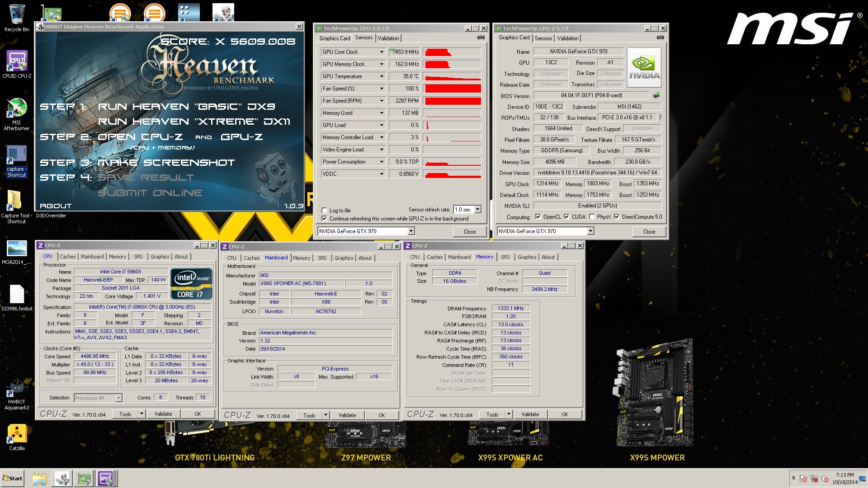Run Heaven "Xtreme" DX11 benchmark

[x=194, y=122]
